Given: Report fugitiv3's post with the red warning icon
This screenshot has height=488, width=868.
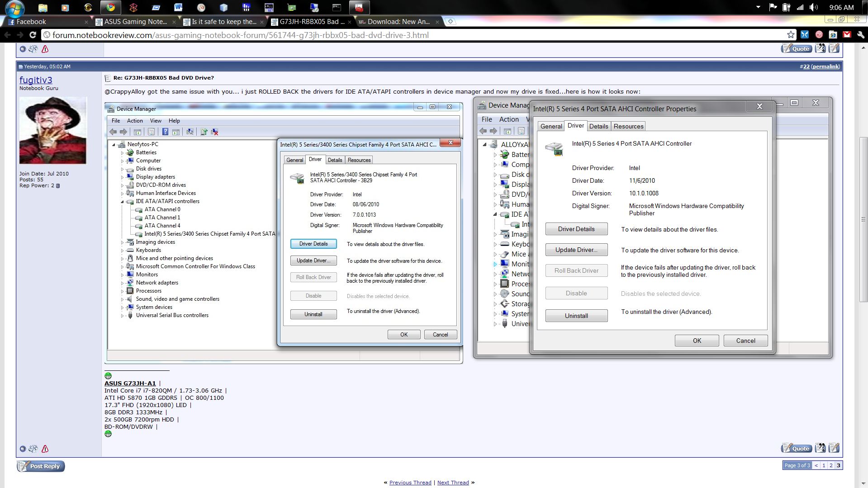Looking at the screenshot, I should pos(45,449).
